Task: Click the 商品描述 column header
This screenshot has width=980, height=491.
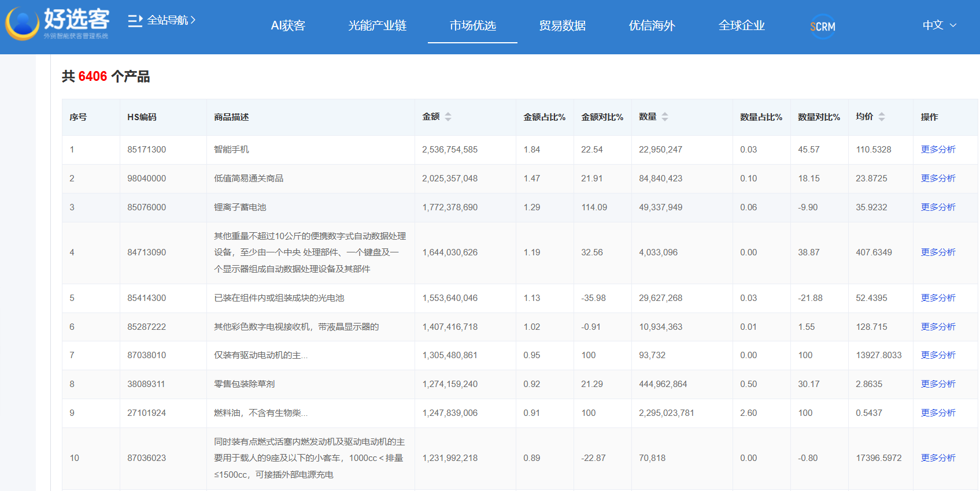Action: tap(231, 117)
